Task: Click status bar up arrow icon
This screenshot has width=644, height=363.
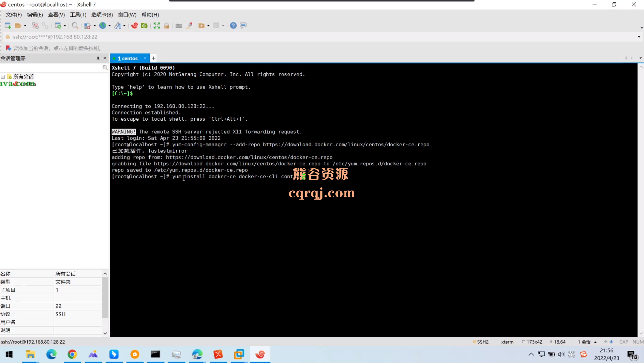Action: click(x=606, y=342)
